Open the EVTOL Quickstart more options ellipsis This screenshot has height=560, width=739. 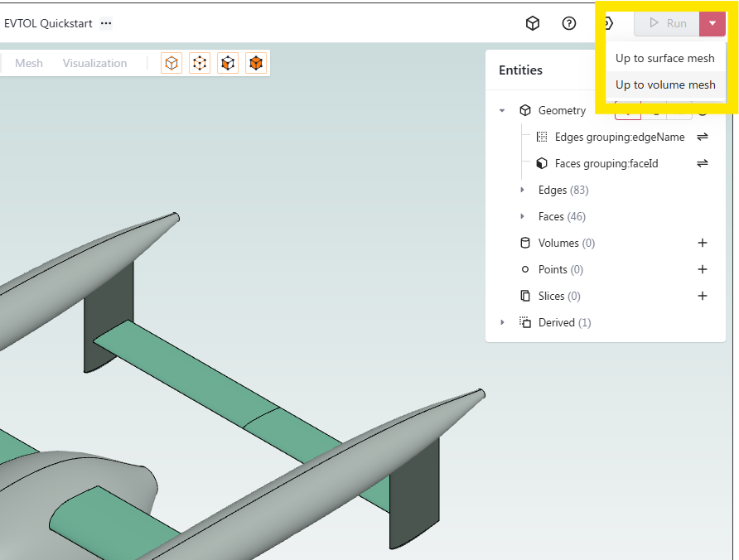point(106,23)
